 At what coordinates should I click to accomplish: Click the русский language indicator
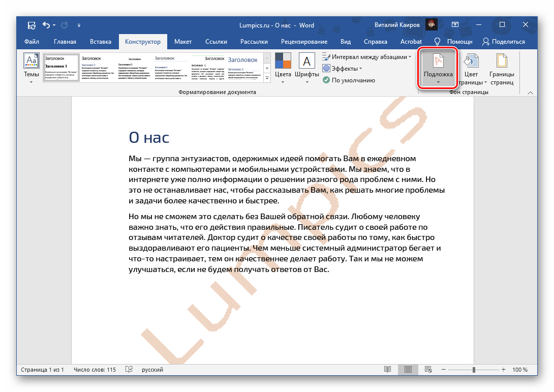[x=152, y=370]
